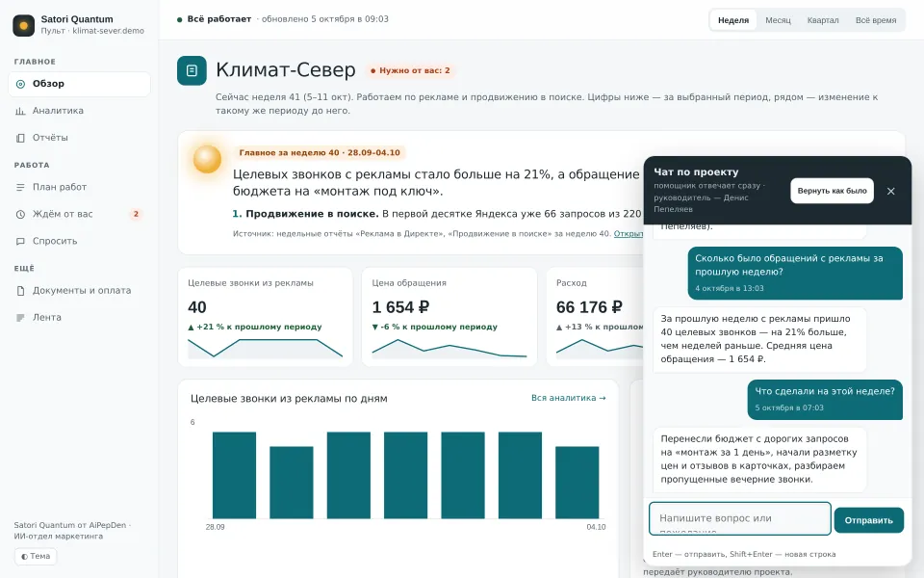
Task: Click the Климат-Север heading
Action: pyautogui.click(x=285, y=70)
